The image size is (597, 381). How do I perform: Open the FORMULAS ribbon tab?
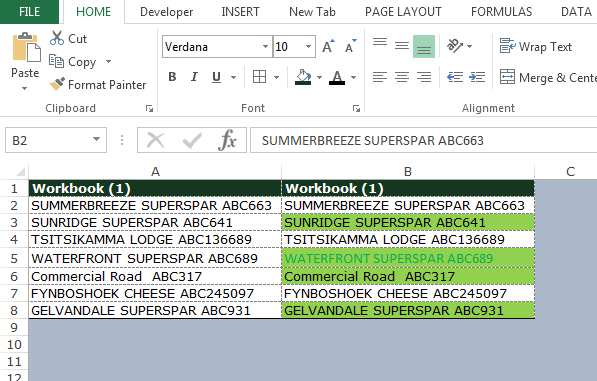pyautogui.click(x=501, y=12)
